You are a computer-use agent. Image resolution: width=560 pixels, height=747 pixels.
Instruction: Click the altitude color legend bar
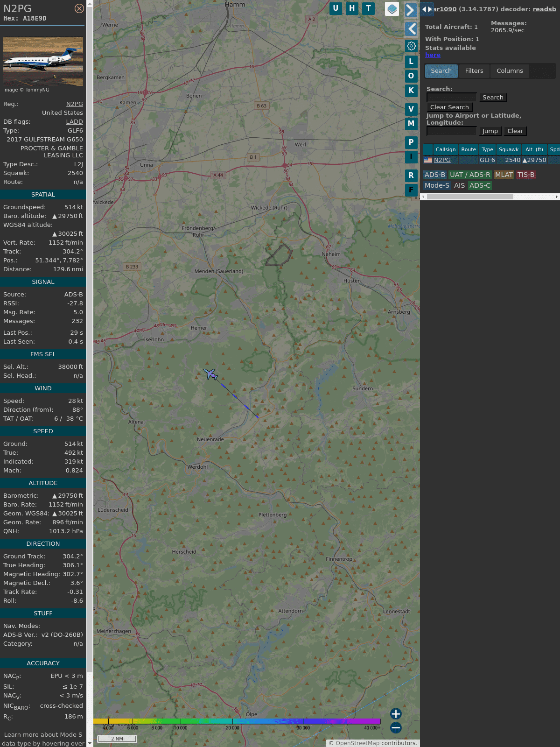[x=237, y=721]
